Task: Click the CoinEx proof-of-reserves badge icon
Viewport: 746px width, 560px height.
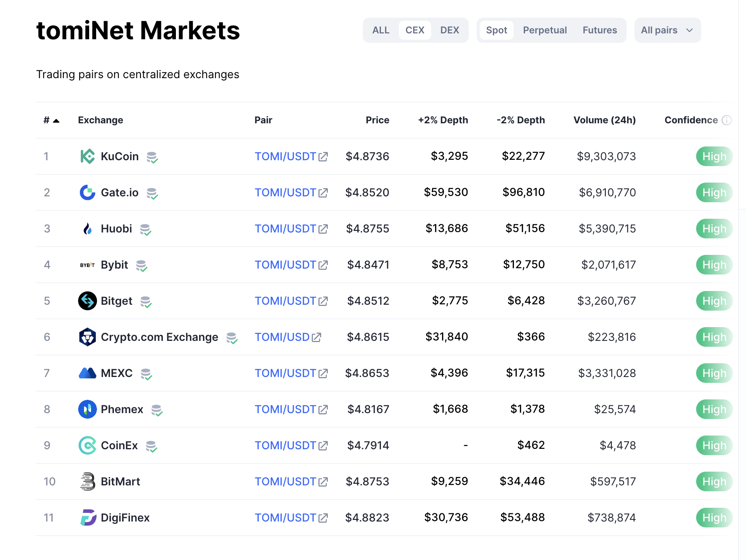Action: click(151, 446)
